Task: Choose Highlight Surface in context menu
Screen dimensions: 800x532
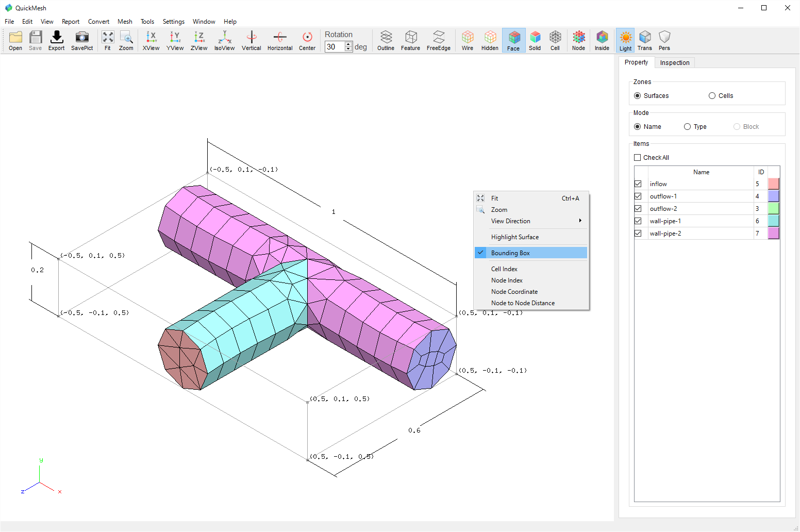Action: click(531, 237)
